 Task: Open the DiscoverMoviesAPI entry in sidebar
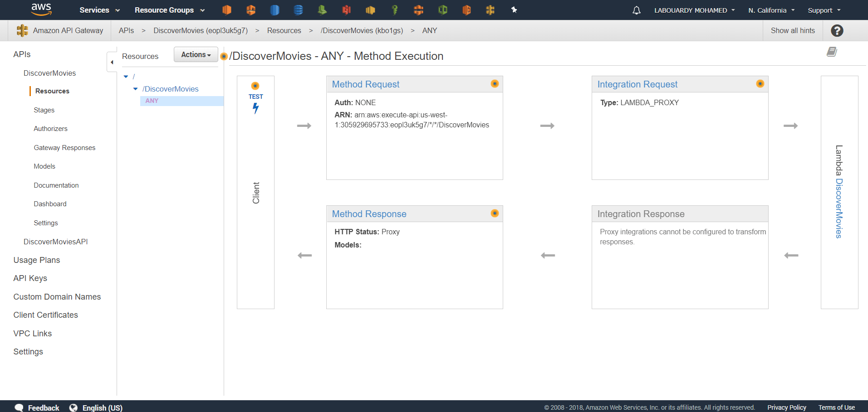tap(56, 242)
